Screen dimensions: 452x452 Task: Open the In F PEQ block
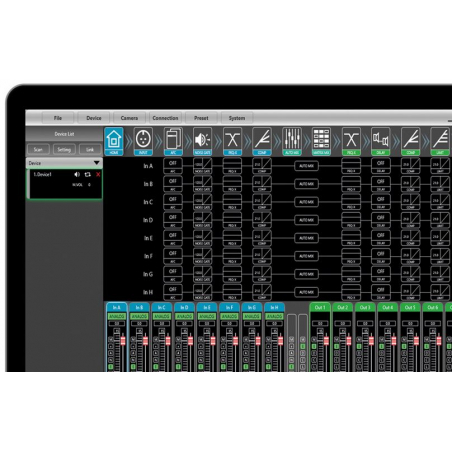(232, 256)
